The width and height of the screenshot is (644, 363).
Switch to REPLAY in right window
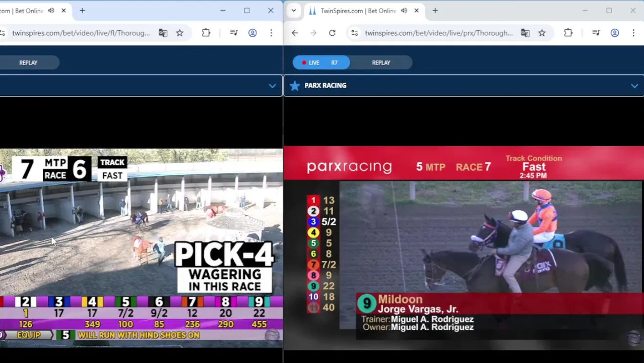coord(381,63)
